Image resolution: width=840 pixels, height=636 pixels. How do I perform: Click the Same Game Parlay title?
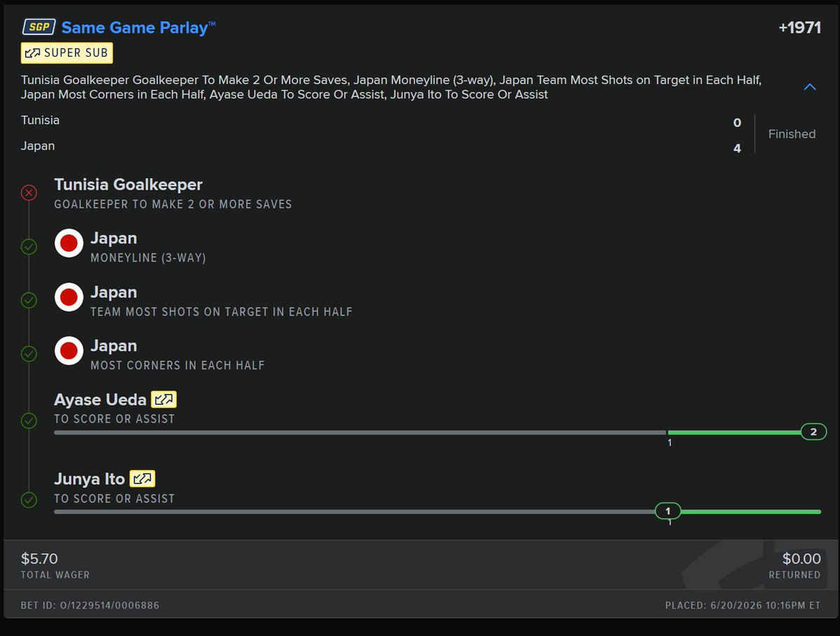tap(139, 27)
